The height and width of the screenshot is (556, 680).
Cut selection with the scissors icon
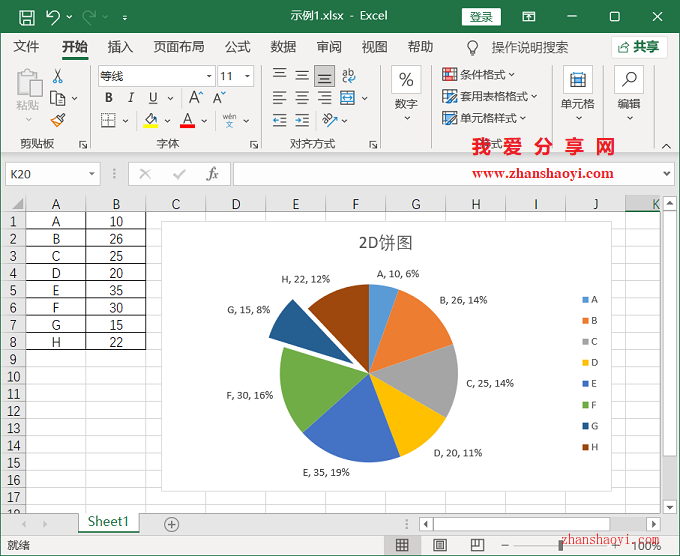(57, 76)
